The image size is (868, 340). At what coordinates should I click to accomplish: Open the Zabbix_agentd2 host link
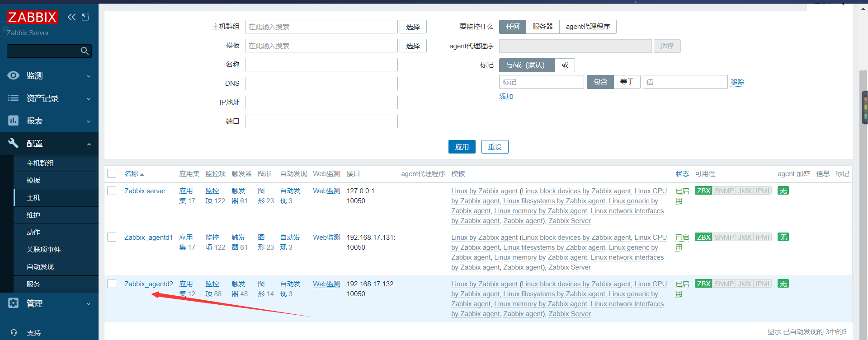[x=149, y=284]
